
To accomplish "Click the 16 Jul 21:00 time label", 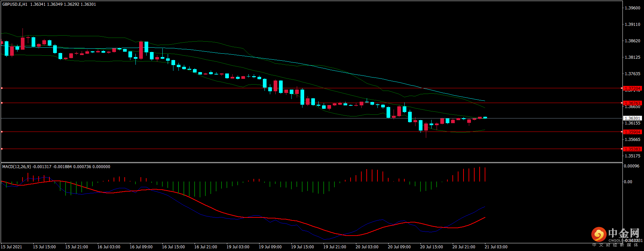I will click(x=206, y=247).
